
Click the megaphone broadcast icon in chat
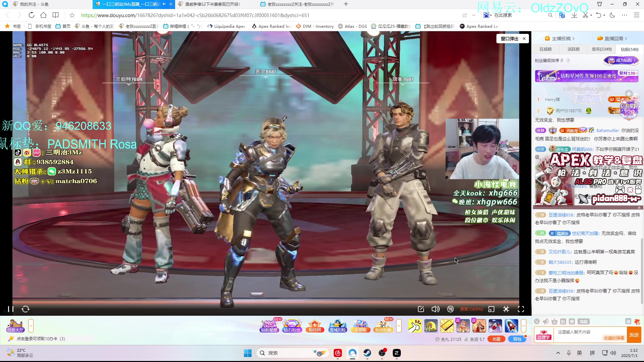click(x=546, y=321)
